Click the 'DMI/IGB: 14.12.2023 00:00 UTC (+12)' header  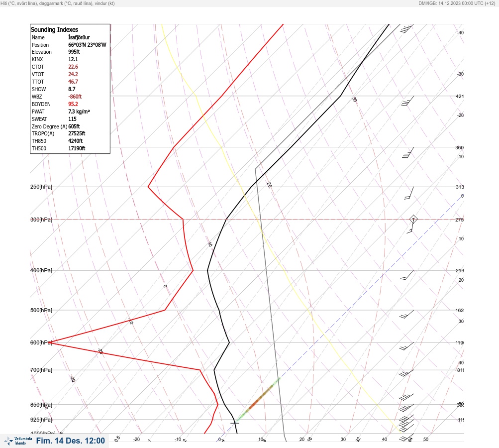[457, 3]
